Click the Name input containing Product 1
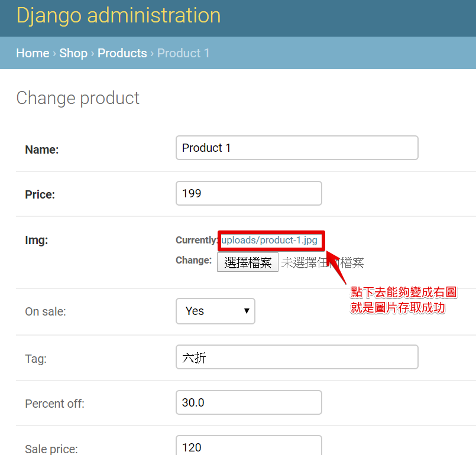 [x=297, y=148]
